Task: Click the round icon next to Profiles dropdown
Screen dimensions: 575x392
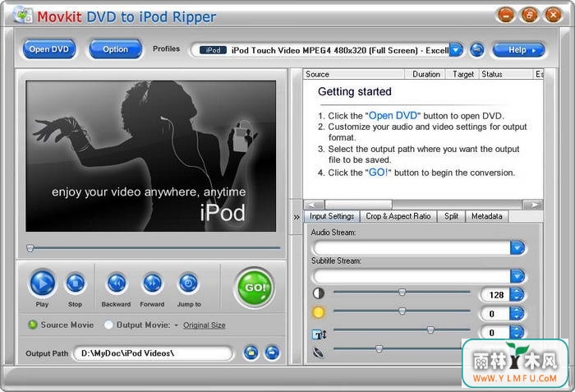Action: (x=476, y=50)
